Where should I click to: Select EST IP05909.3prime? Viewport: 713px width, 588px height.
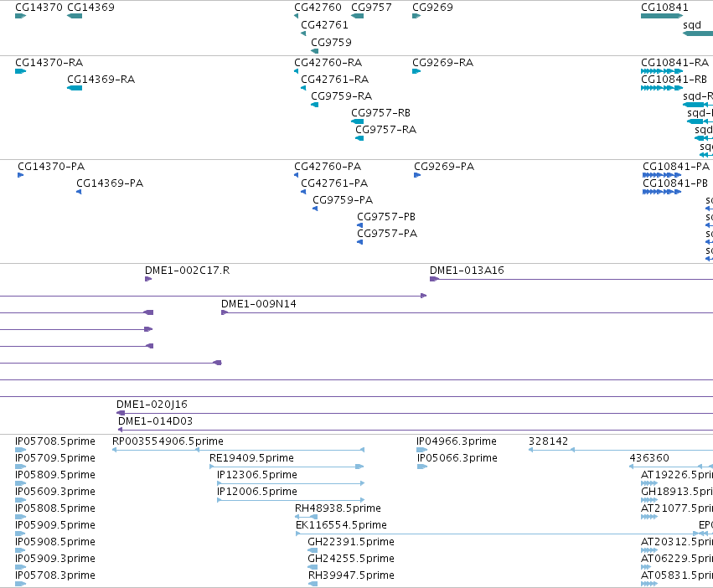click(55, 559)
